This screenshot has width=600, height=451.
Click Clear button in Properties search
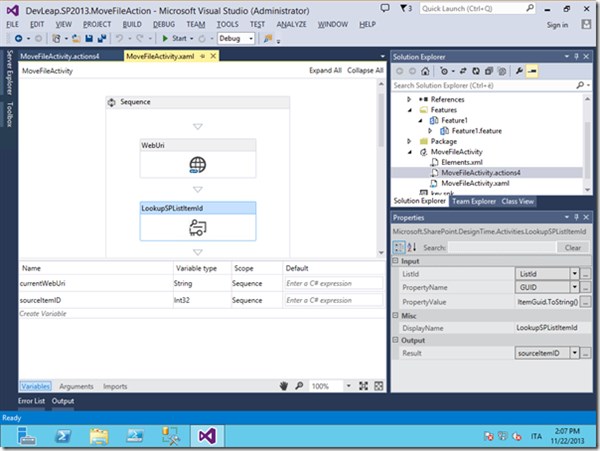(x=572, y=247)
